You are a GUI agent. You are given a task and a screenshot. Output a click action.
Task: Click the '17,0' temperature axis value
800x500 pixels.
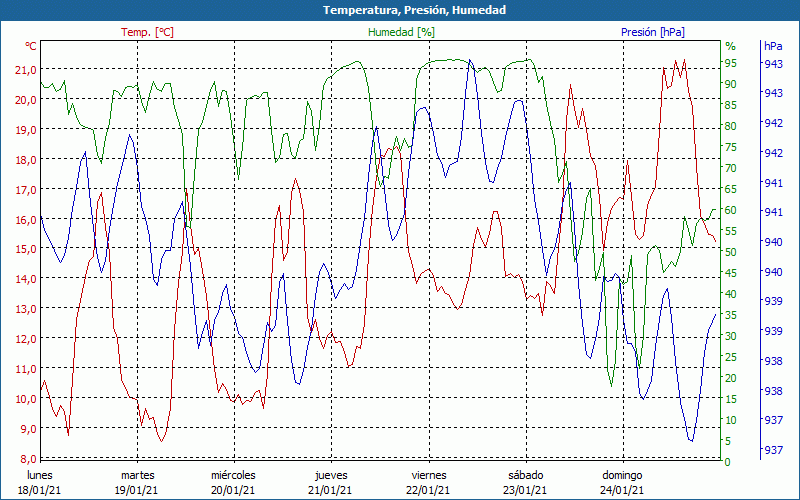point(26,190)
